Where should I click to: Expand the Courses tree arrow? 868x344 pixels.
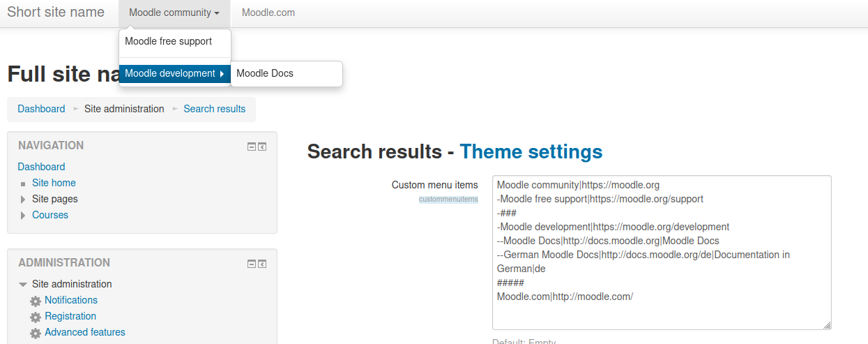23,216
